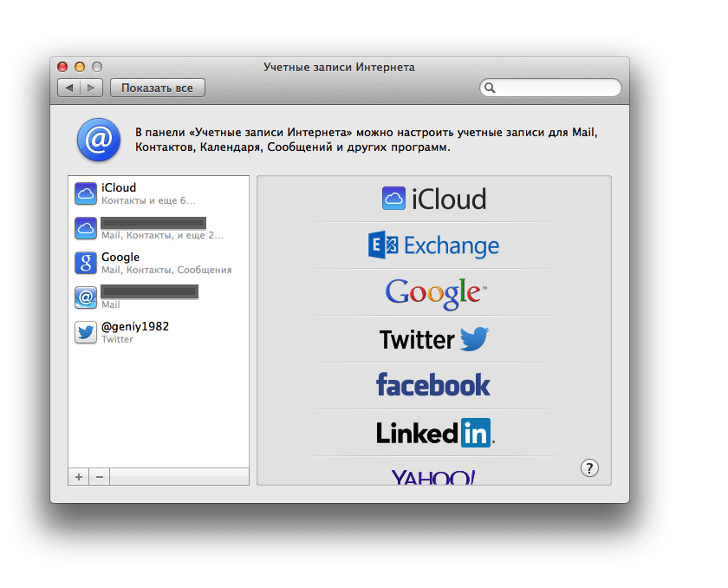Image resolution: width=728 pixels, height=588 pixels.
Task: Go back with the left arrow button
Action: 69,88
